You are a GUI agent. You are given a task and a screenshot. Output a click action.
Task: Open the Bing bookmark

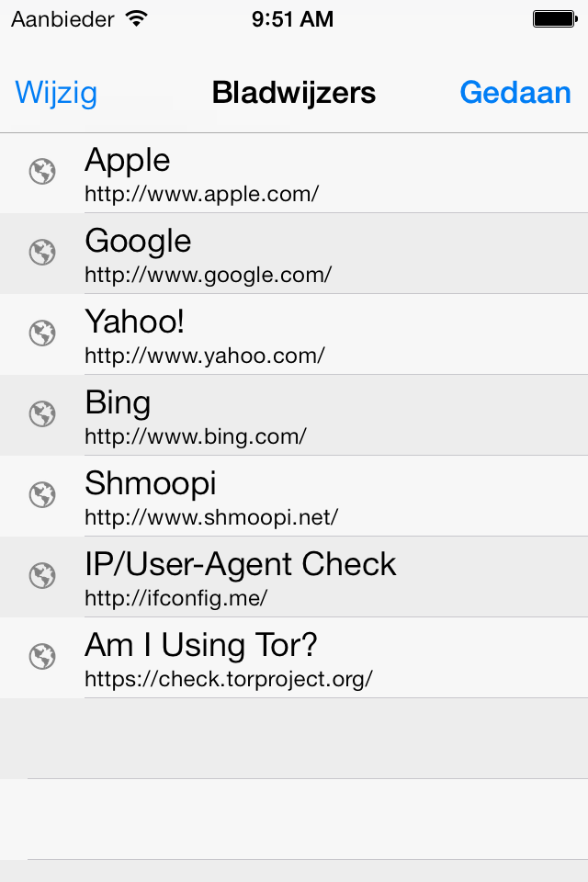pos(294,415)
